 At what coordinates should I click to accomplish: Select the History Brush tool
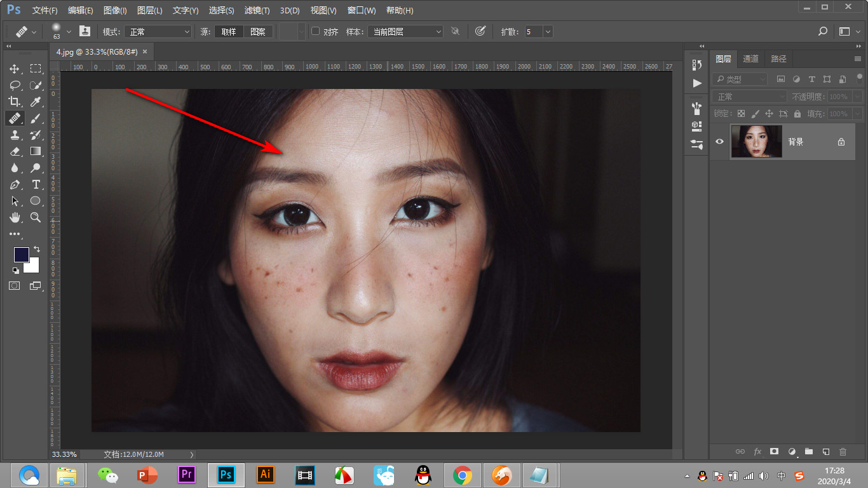[x=36, y=135]
